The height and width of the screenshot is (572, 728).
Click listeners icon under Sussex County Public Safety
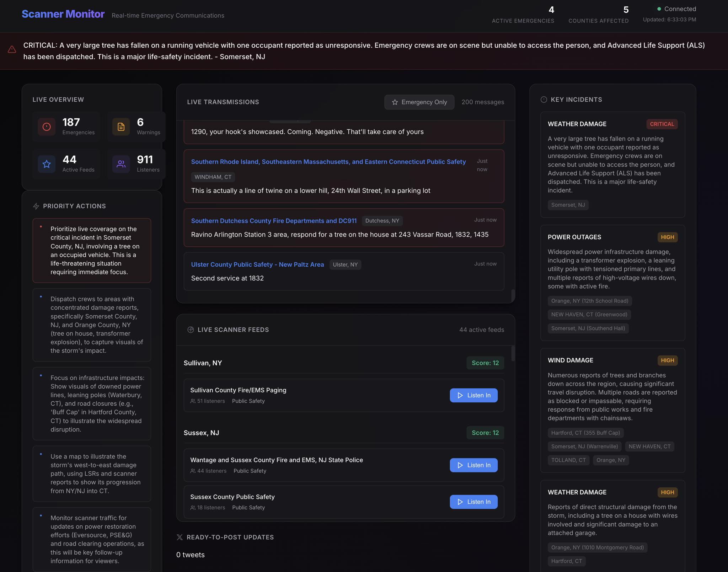point(193,508)
